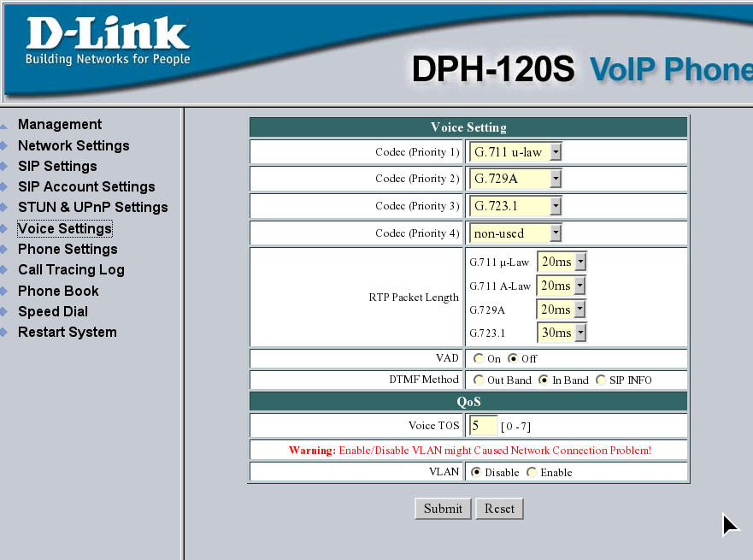This screenshot has width=753, height=560.
Task: Click diamond bullet beside Call Tracing Log
Action: [3, 270]
